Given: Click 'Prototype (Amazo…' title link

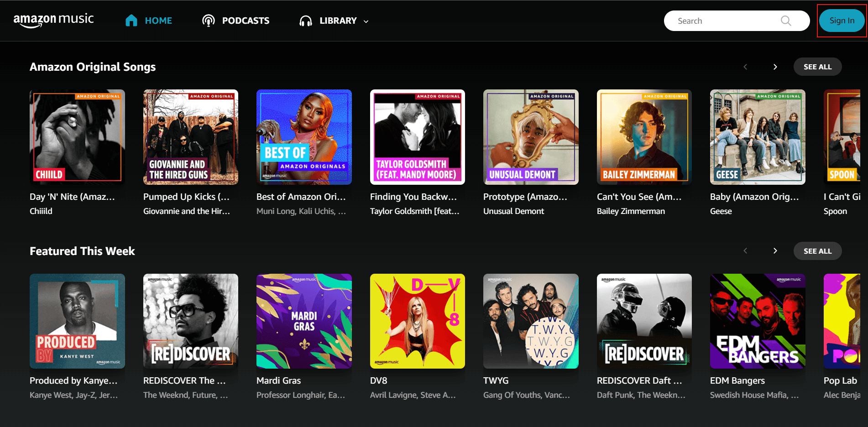Looking at the screenshot, I should pyautogui.click(x=525, y=197).
